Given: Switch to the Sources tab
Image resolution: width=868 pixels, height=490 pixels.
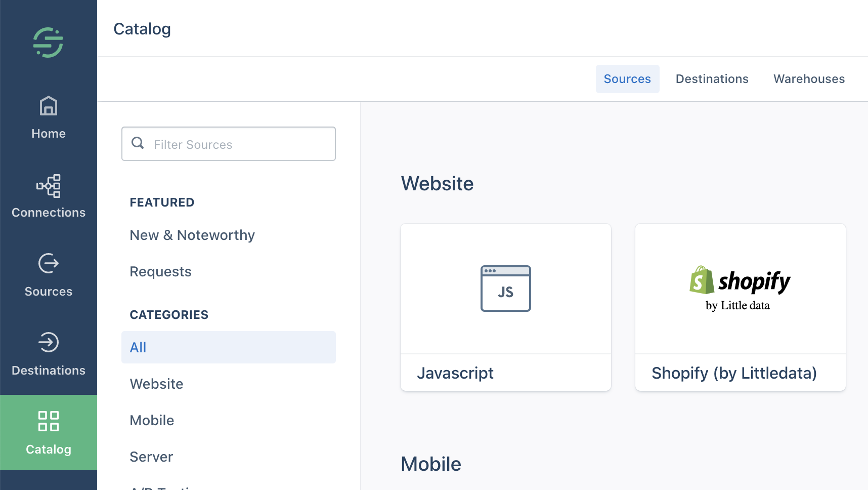Looking at the screenshot, I should (x=627, y=79).
